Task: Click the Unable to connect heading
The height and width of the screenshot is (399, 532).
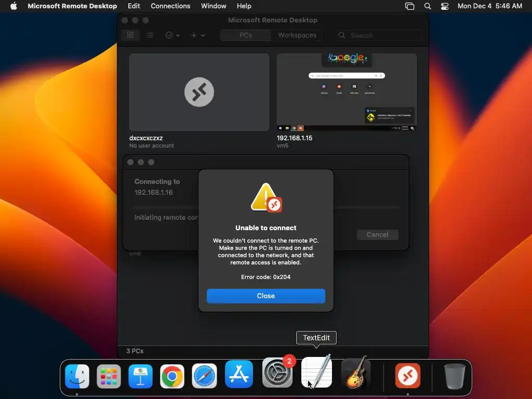Action: 265,228
